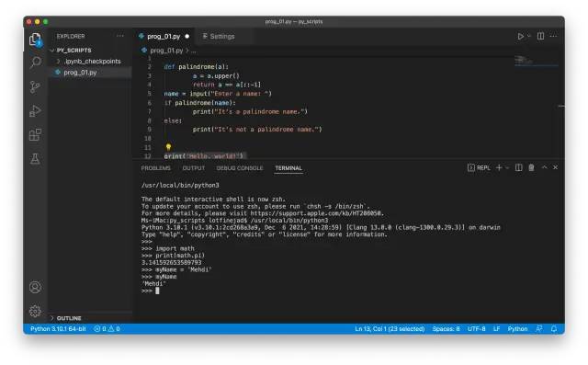Select the Python 3.10.1 64-bit interpreter
This screenshot has width=588, height=365.
coord(58,329)
